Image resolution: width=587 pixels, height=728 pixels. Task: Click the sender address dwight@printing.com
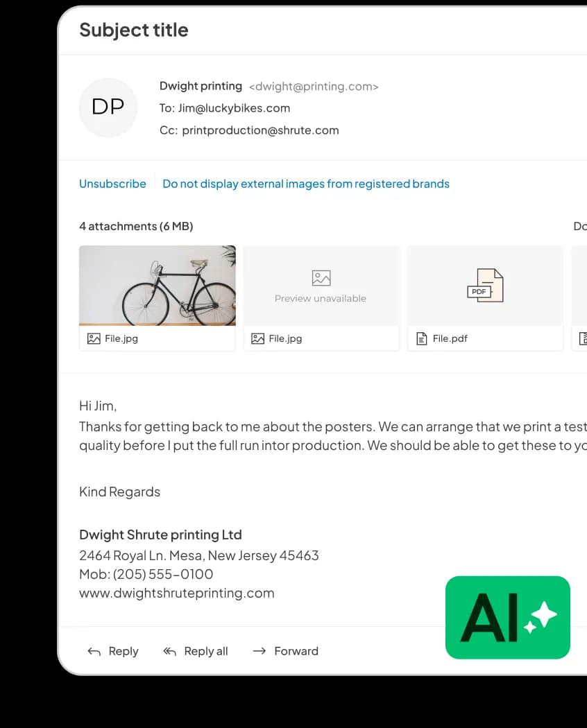tap(314, 87)
